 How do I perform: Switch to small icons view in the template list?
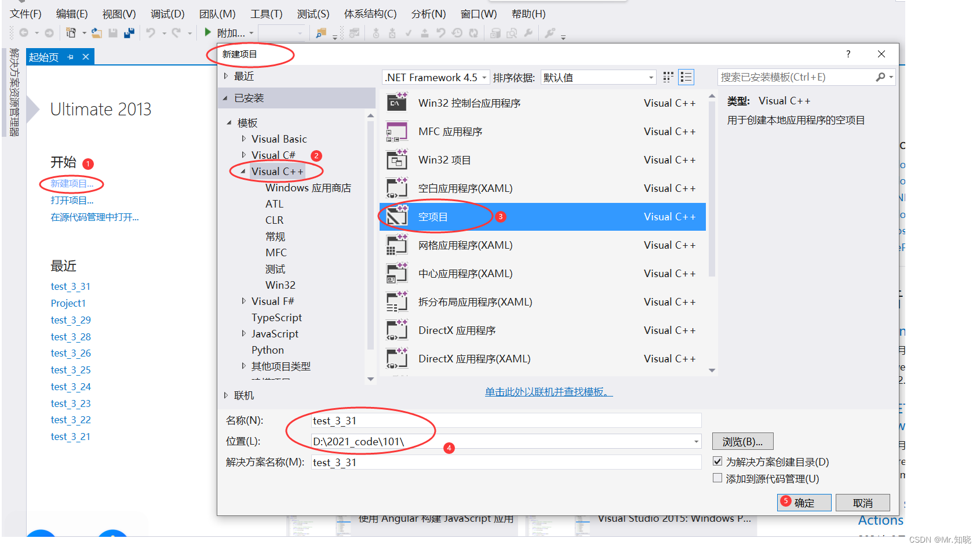tap(668, 77)
